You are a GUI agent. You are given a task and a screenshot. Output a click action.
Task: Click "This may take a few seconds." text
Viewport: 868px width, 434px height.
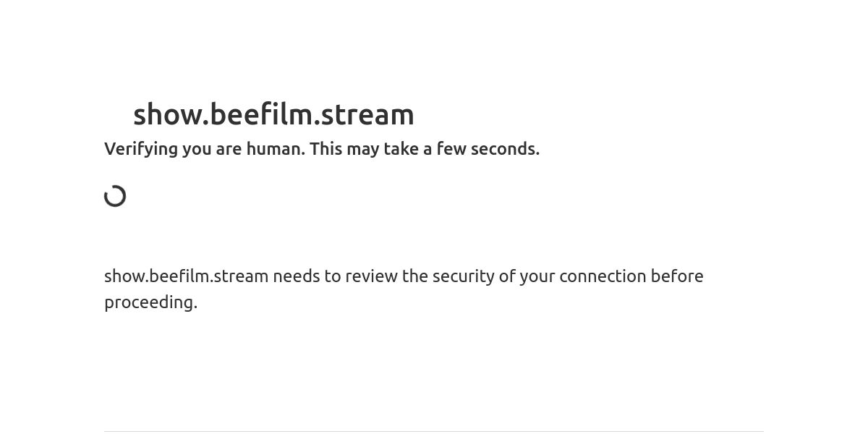(425, 149)
